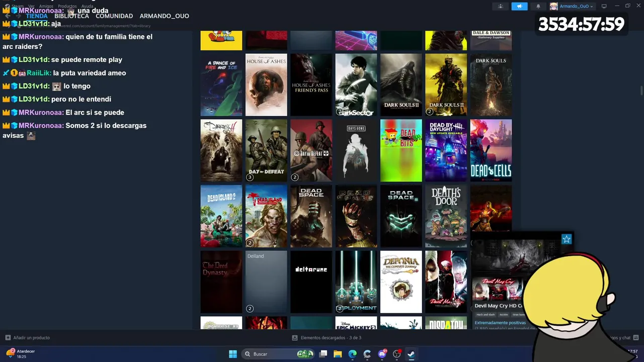This screenshot has width=644, height=362.
Task: Open the Dark Souls Remastered cover
Action: click(x=491, y=85)
